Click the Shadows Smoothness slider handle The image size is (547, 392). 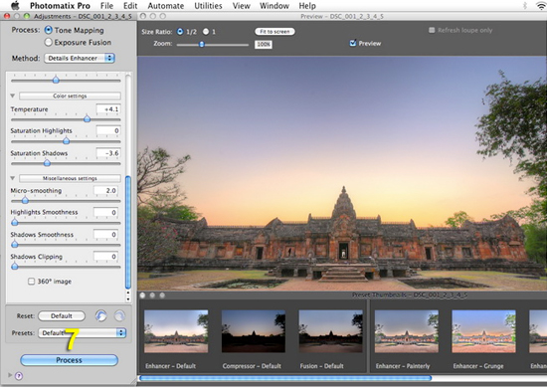[x=15, y=244]
